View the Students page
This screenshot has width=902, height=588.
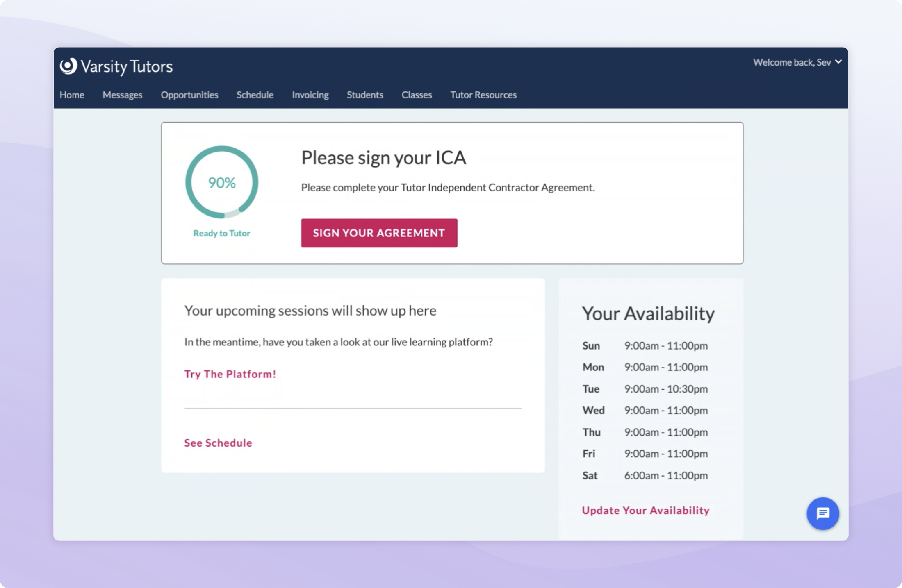(365, 95)
